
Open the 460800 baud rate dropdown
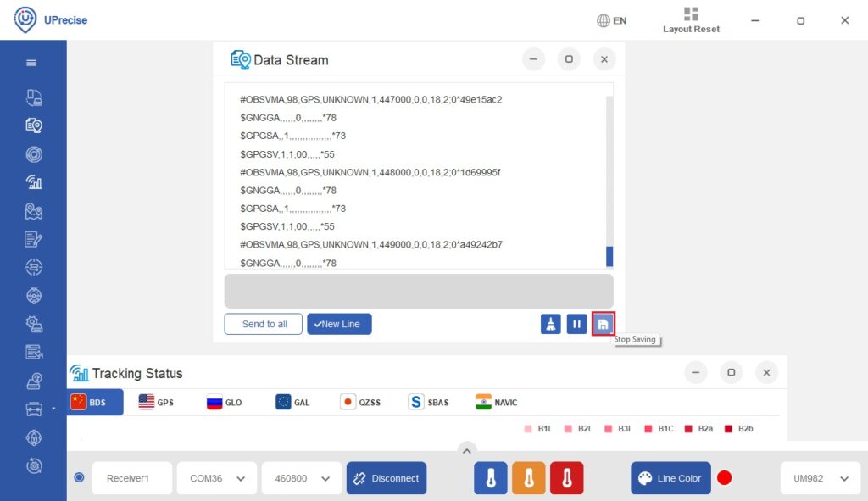(301, 477)
